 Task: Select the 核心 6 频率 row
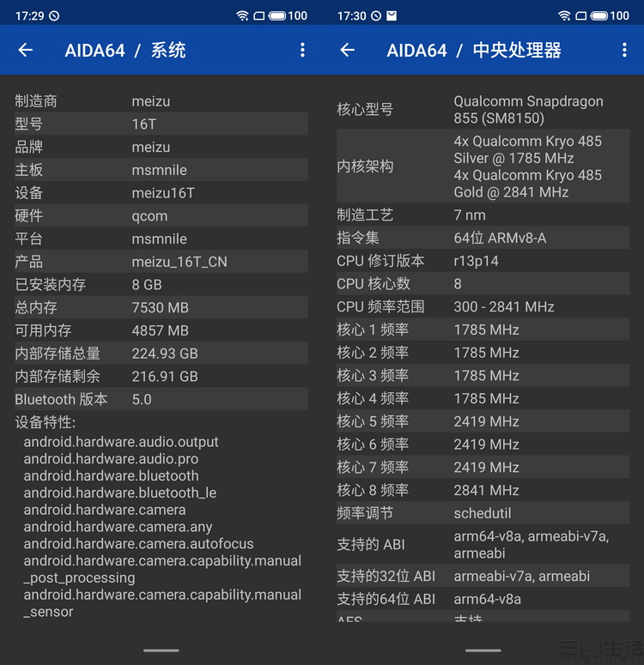click(483, 444)
